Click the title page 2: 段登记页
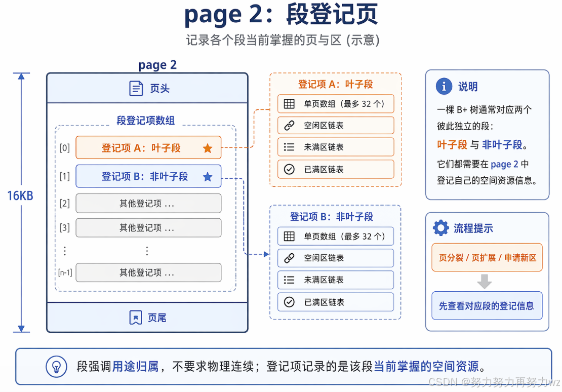This screenshot has height=392, width=562. coord(282,15)
